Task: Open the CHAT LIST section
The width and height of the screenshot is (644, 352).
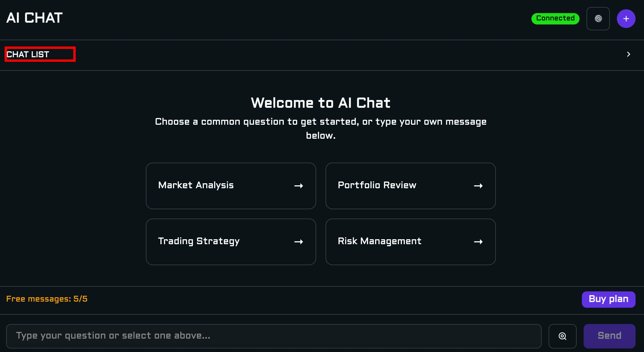Action: point(28,54)
